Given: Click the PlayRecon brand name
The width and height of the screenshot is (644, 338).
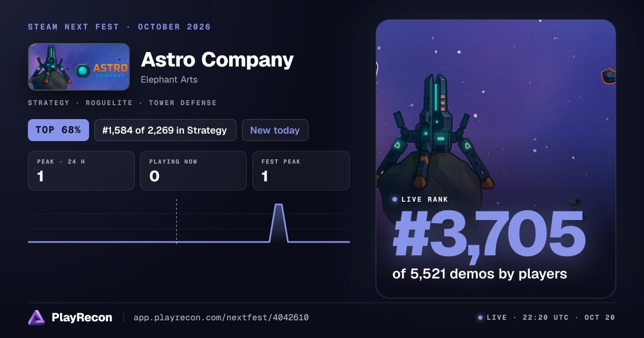Looking at the screenshot, I should pos(82,318).
